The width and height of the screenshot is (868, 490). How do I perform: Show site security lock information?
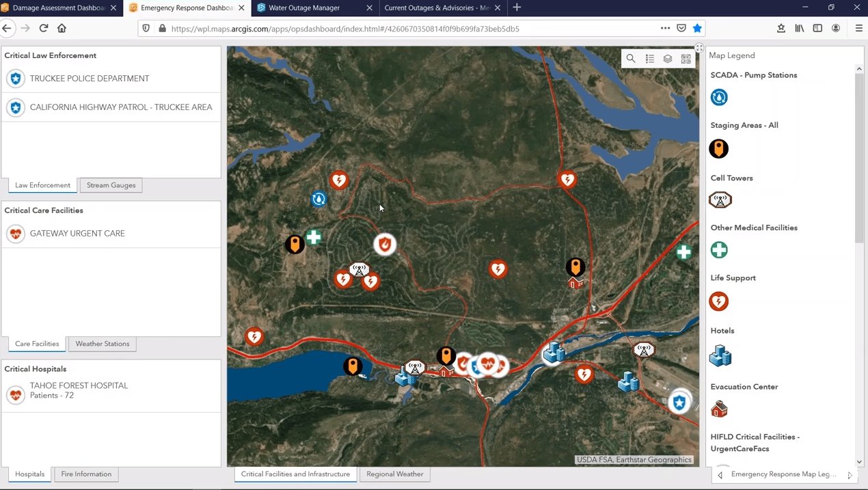[x=162, y=29]
